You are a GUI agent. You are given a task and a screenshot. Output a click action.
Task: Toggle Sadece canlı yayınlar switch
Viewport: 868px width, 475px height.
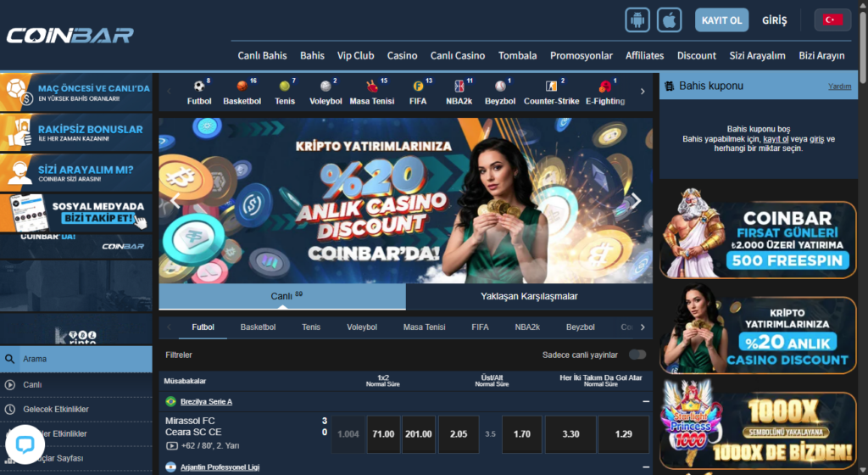click(x=637, y=355)
